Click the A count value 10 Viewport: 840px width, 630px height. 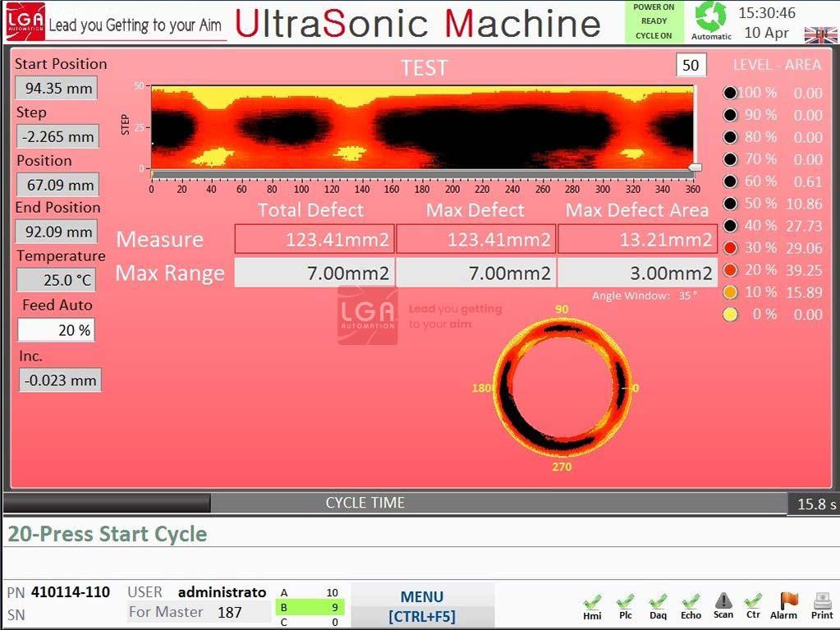[x=333, y=592]
